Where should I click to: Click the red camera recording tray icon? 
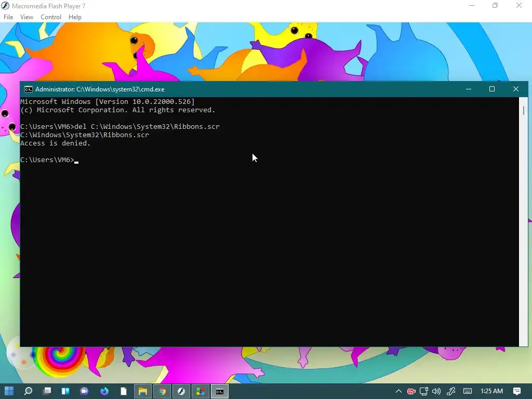coord(411,392)
